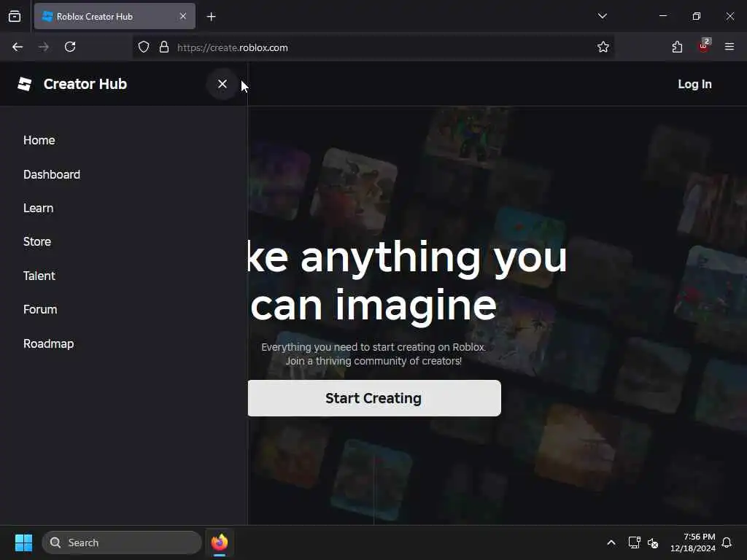Screen dimensions: 747x560
Task: Open network status tray icon
Action: click(634, 542)
